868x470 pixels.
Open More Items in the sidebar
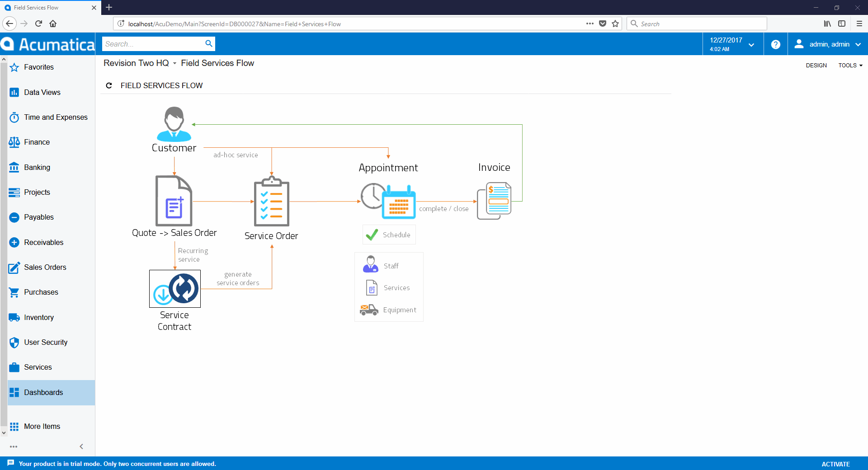click(x=42, y=426)
